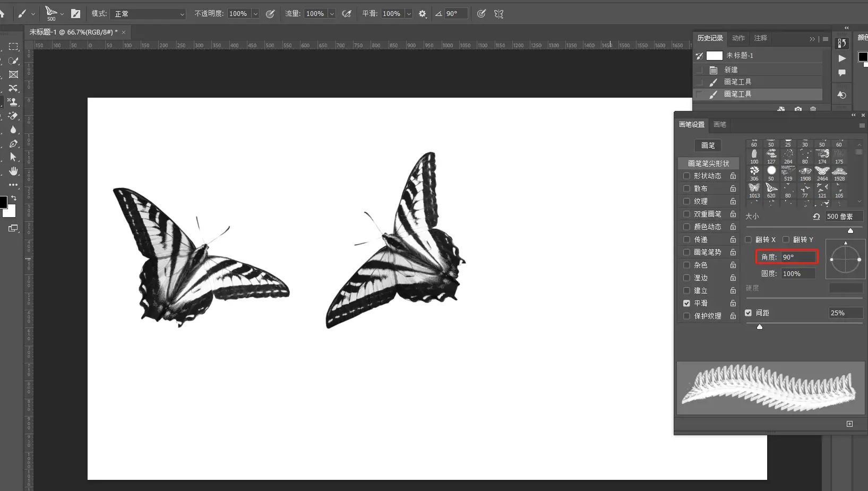Image resolution: width=868 pixels, height=491 pixels.
Task: Open brush settings panel from options bar
Action: [75, 14]
